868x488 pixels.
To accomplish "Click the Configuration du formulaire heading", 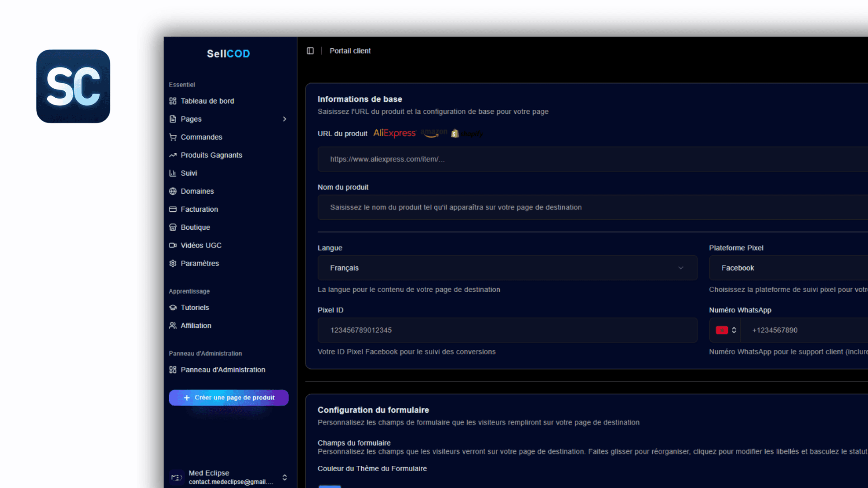I will coord(373,410).
